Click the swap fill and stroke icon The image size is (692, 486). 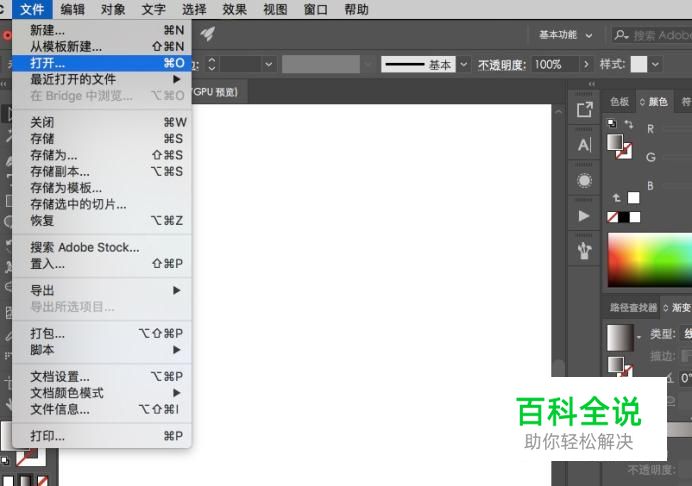coord(629,124)
